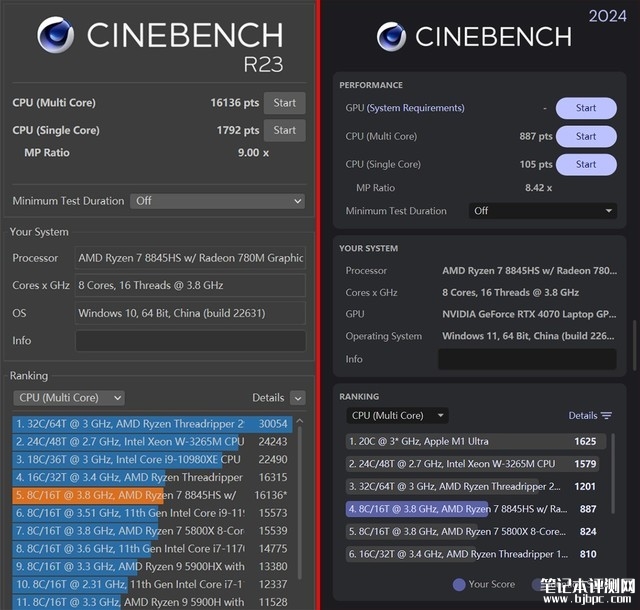Click Cinebench 2024 MP Ratio 8.42 x
Screen dimensions: 640x610
tap(538, 188)
